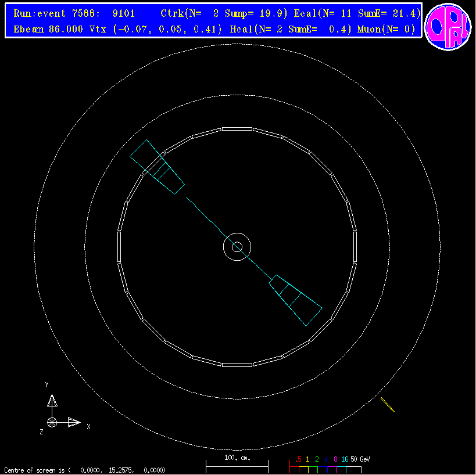
Task: Click the red .5 GeV energy color
Action: [x=298, y=459]
